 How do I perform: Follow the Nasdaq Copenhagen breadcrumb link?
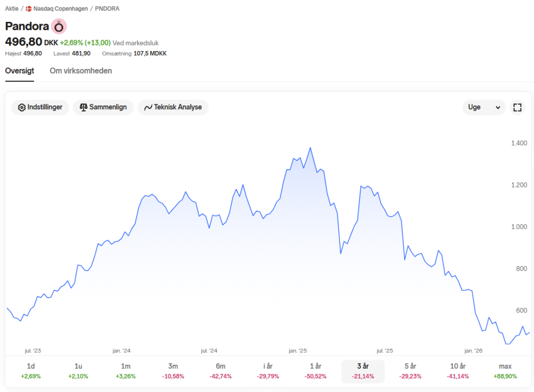[x=60, y=9]
